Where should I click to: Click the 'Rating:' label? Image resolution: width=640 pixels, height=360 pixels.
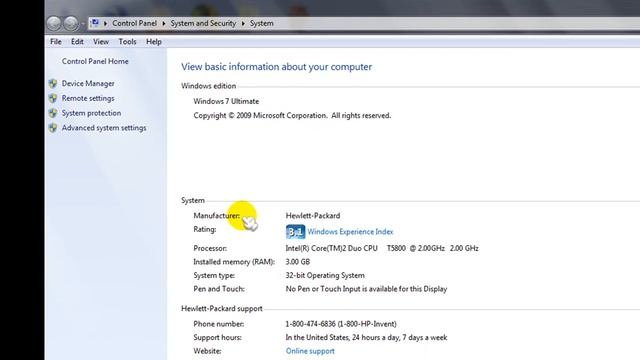(x=205, y=229)
